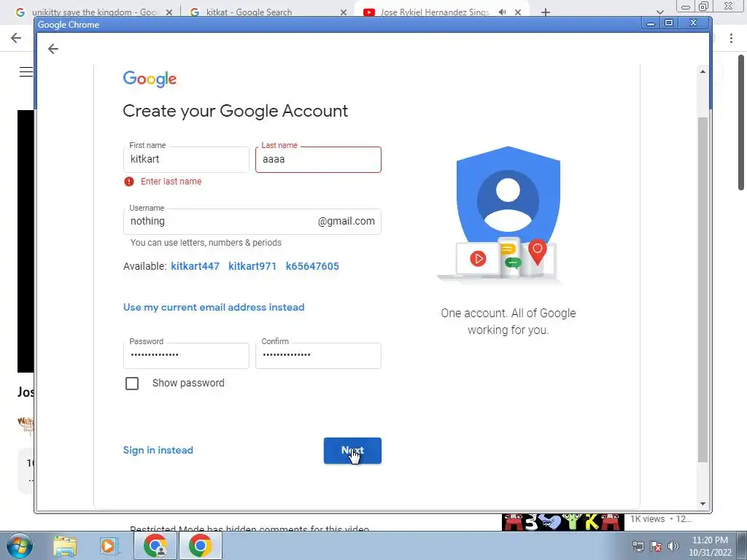Click the background page scrollbar thumb
This screenshot has height=560, width=747.
(741, 122)
